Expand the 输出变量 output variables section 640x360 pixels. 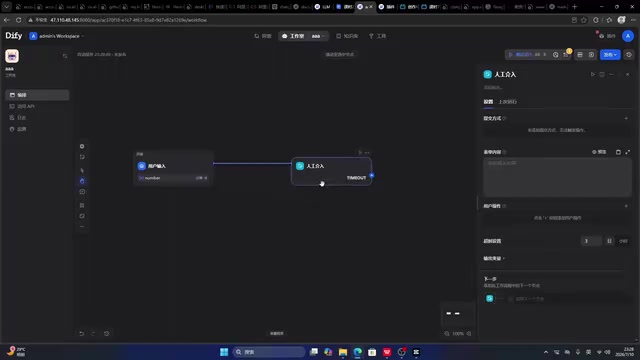click(494, 258)
